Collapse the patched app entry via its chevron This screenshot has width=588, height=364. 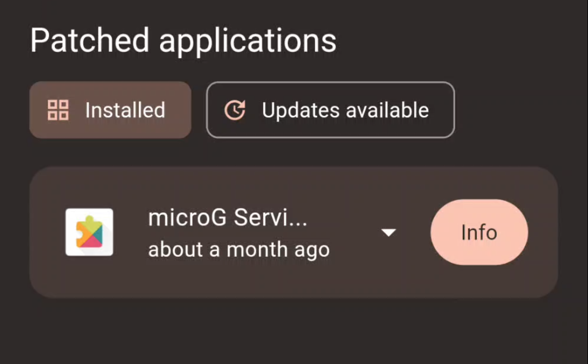pyautogui.click(x=389, y=232)
